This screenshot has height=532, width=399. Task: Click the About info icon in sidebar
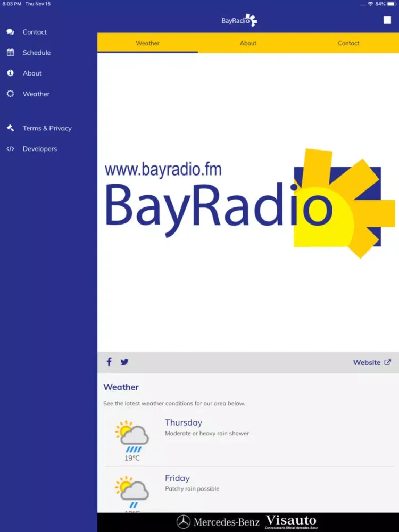(x=11, y=73)
